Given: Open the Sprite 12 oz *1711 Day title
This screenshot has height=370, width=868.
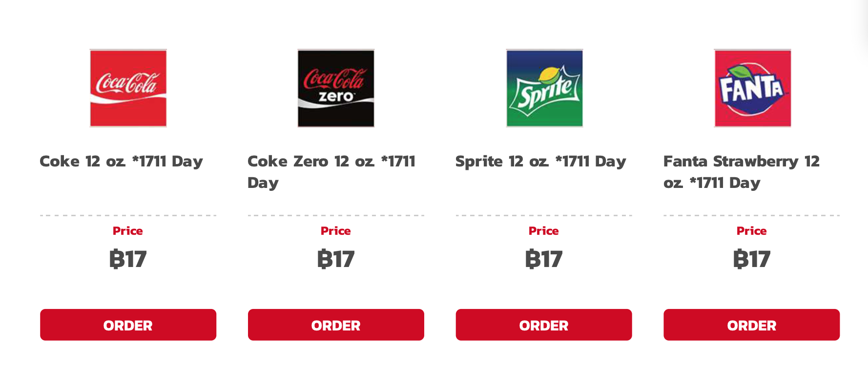Looking at the screenshot, I should pos(540,162).
